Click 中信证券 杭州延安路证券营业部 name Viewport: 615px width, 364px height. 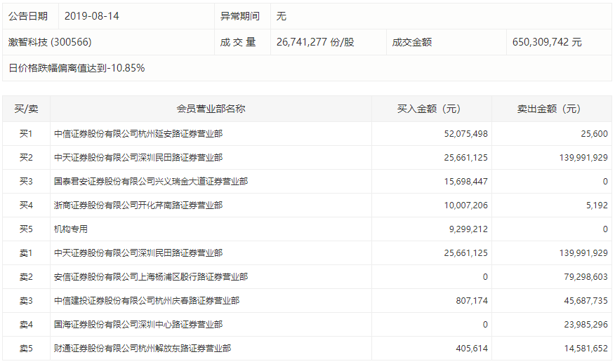point(138,134)
